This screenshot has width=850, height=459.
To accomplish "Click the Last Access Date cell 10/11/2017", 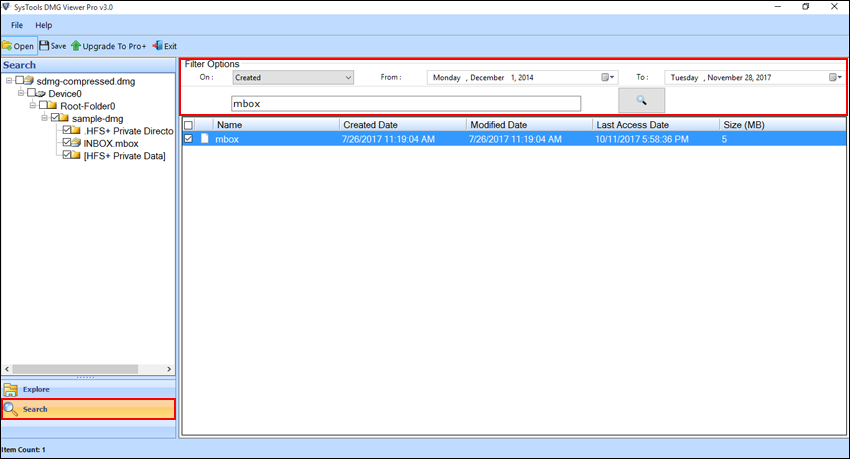I will [642, 139].
